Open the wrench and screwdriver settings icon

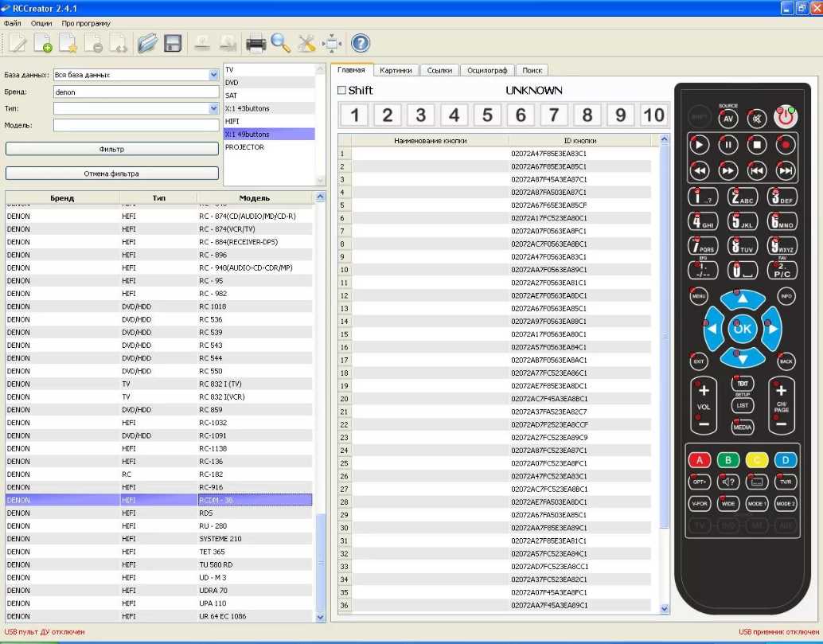point(306,43)
